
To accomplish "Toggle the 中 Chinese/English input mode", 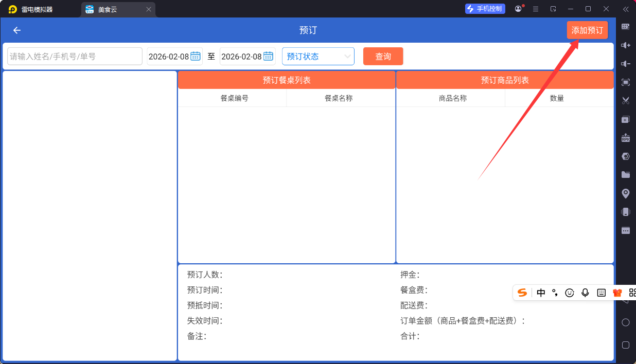I will [x=541, y=293].
